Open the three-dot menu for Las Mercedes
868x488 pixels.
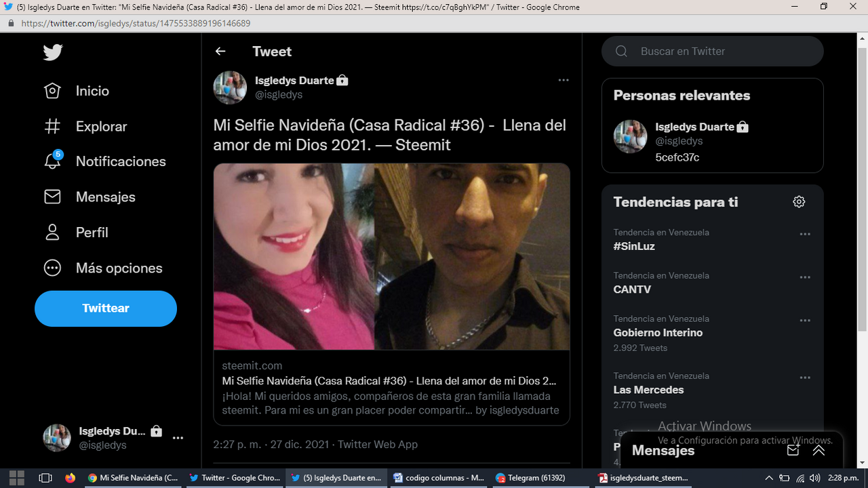[805, 378]
